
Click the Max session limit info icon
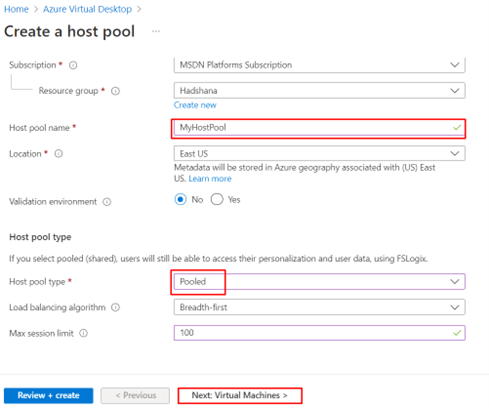[83, 333]
